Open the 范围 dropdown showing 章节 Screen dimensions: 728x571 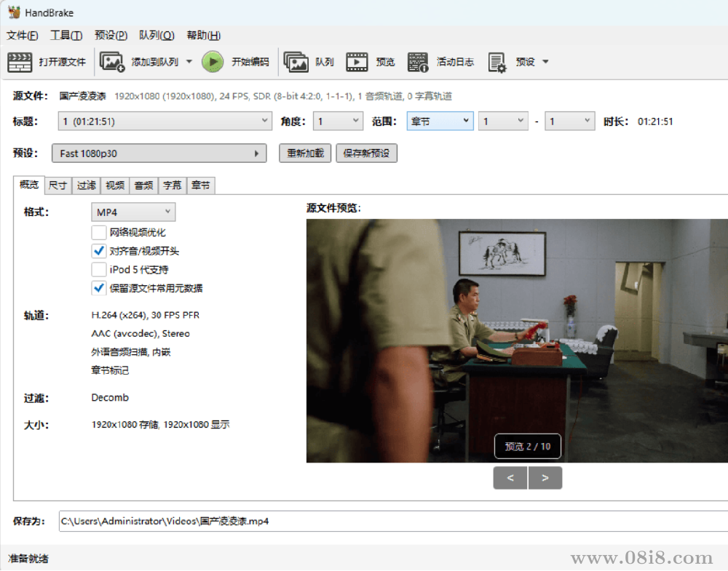[x=440, y=121]
